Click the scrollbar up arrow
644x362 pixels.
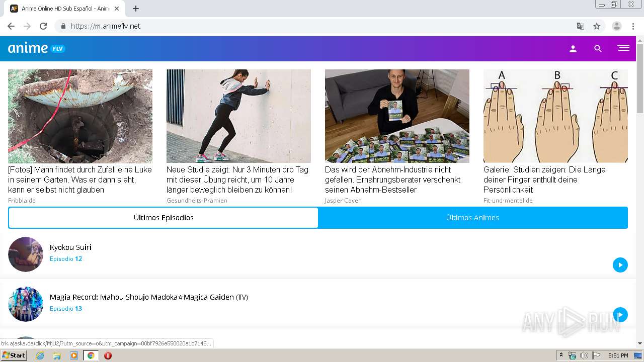[x=640, y=40]
